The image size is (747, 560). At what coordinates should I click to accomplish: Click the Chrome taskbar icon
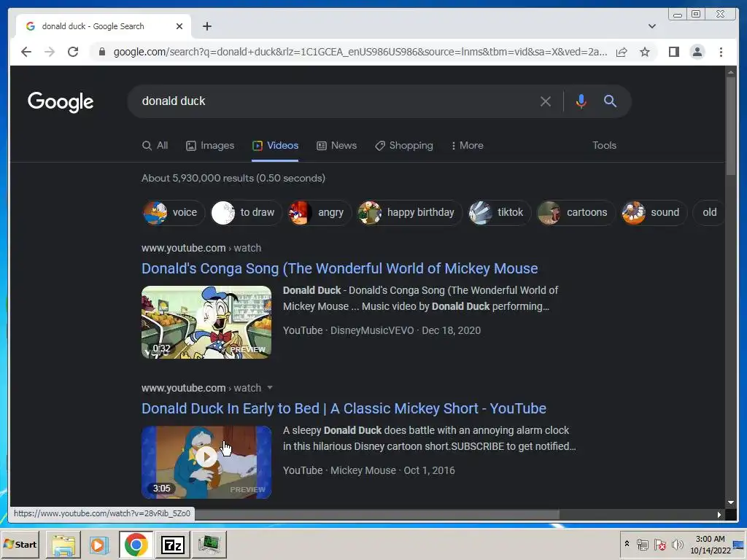pyautogui.click(x=136, y=545)
